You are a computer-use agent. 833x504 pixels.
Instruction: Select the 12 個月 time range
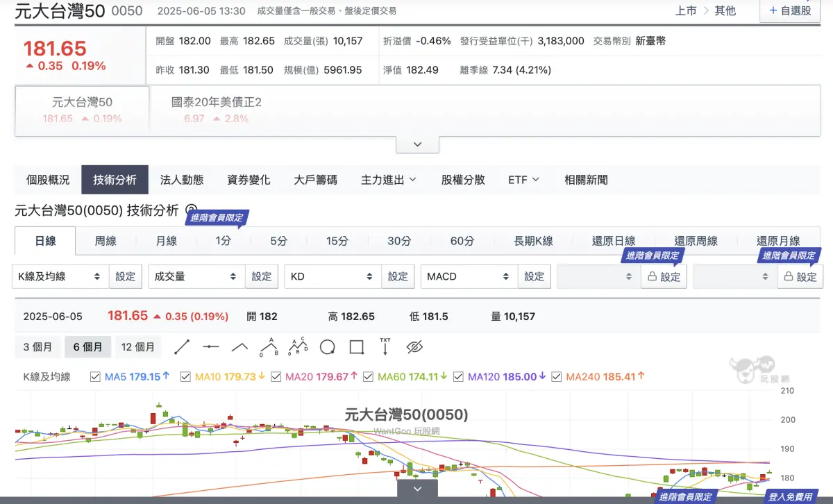[137, 346]
